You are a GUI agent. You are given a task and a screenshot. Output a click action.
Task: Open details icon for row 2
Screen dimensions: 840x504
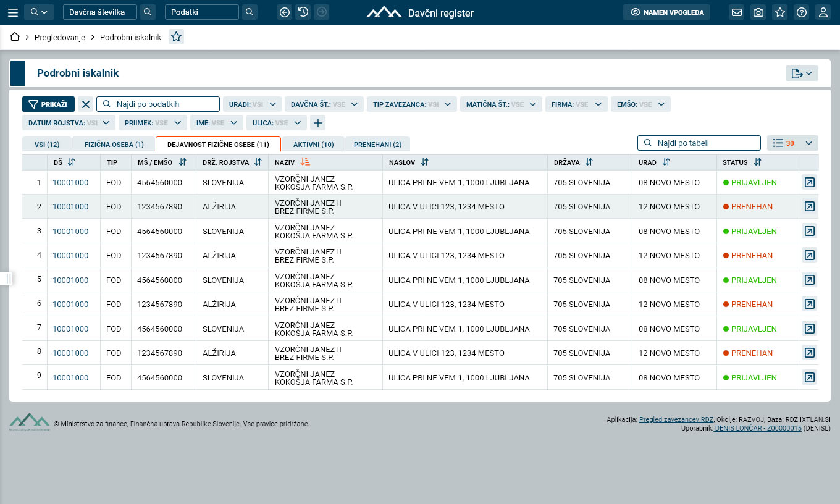pos(809,206)
